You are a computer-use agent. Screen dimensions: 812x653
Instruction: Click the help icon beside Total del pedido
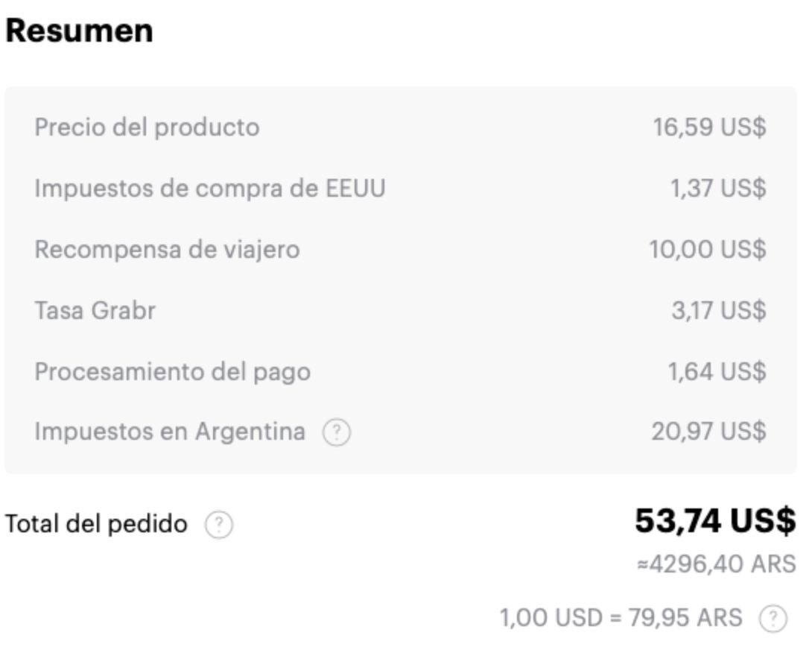click(x=219, y=525)
